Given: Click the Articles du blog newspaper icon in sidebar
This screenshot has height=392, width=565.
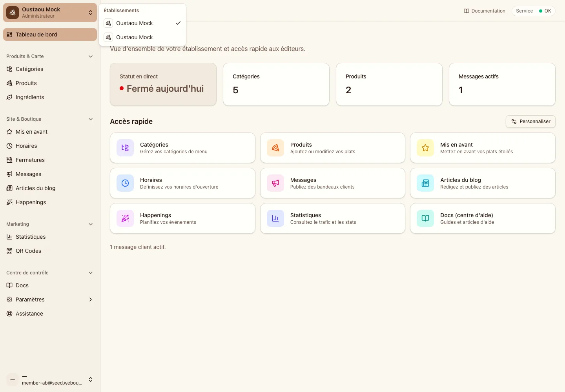Looking at the screenshot, I should tap(9, 188).
